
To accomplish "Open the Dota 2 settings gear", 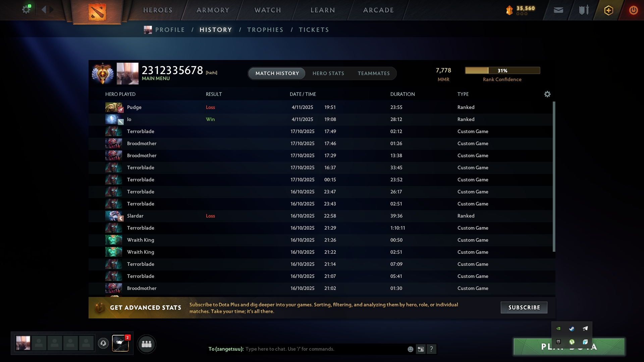I will [26, 10].
